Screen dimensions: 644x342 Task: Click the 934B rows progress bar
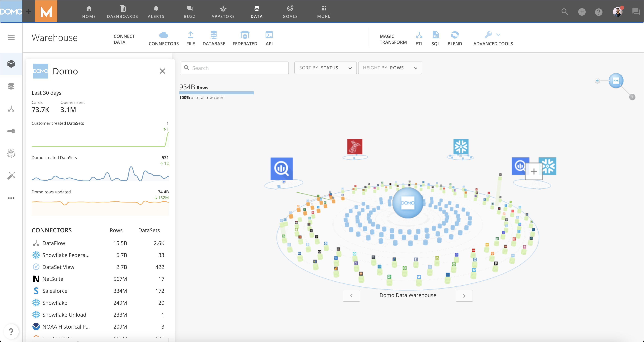(216, 93)
